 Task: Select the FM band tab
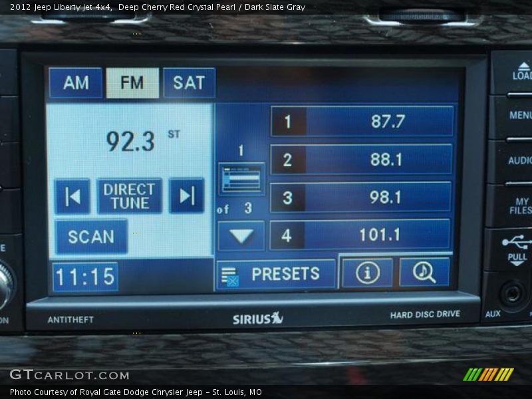[x=132, y=83]
